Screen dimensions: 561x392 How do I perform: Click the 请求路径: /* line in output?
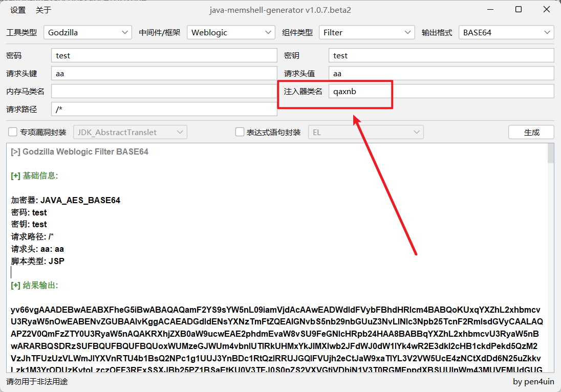[32, 237]
